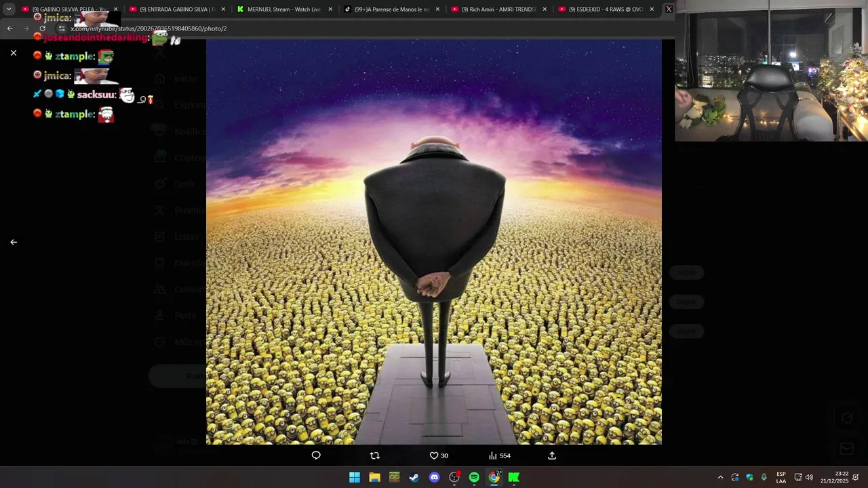Image resolution: width=868 pixels, height=488 pixels.
Task: Change the ESP LAA keyboard language
Action: pyautogui.click(x=781, y=477)
